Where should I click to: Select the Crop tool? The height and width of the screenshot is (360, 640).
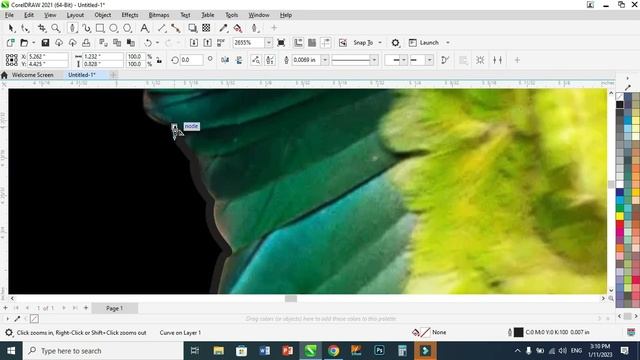(x=42, y=28)
